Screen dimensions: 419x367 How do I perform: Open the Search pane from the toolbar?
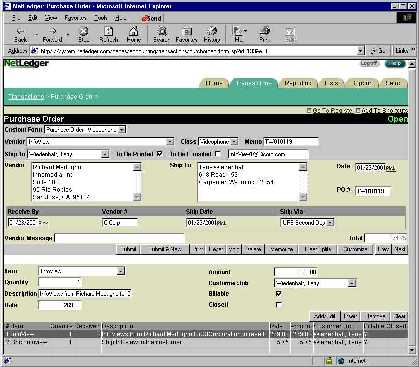[162, 34]
